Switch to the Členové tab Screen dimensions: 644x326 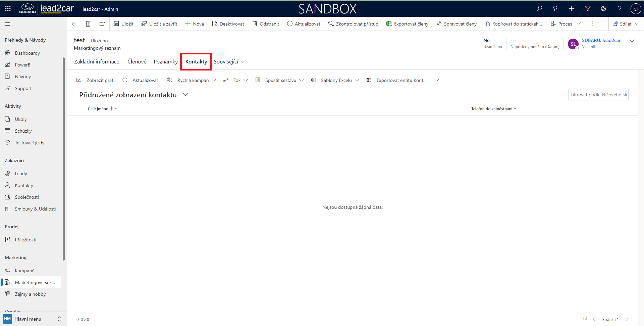(x=137, y=62)
